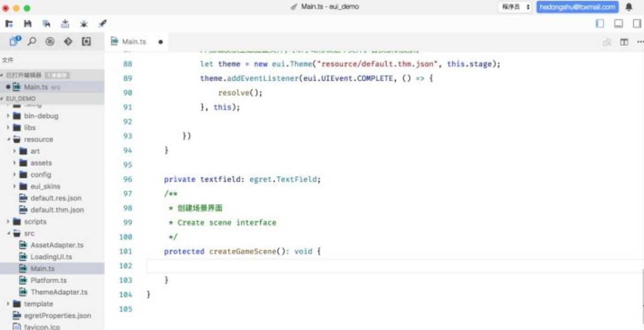Click the "Create scene interface" comment
The height and width of the screenshot is (330, 644).
[x=227, y=223]
